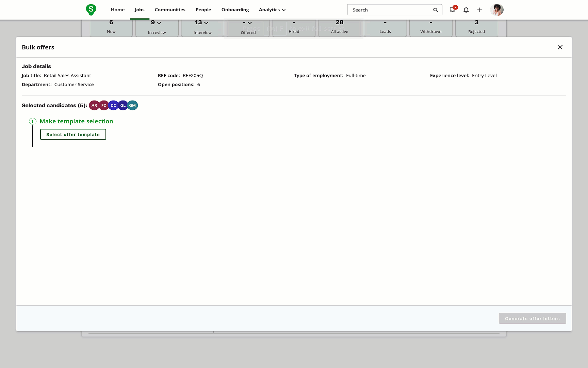Click the Entry Level experience value

pyautogui.click(x=484, y=76)
